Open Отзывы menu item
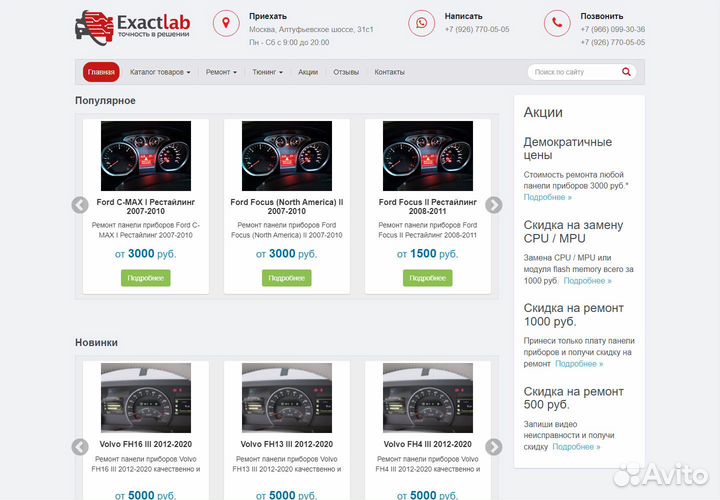This screenshot has height=500, width=720. [346, 72]
